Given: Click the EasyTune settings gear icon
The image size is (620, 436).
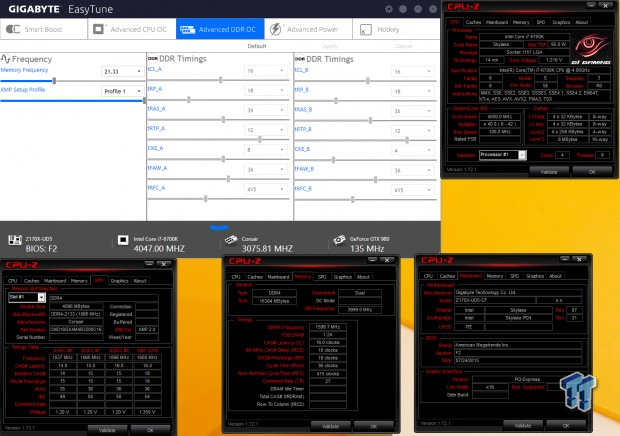Looking at the screenshot, I should tap(389, 9).
